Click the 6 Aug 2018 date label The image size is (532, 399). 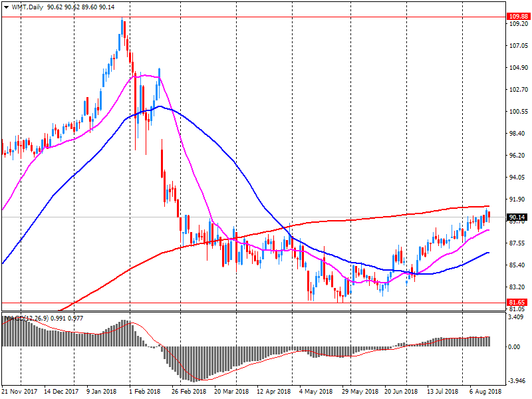coord(485,391)
